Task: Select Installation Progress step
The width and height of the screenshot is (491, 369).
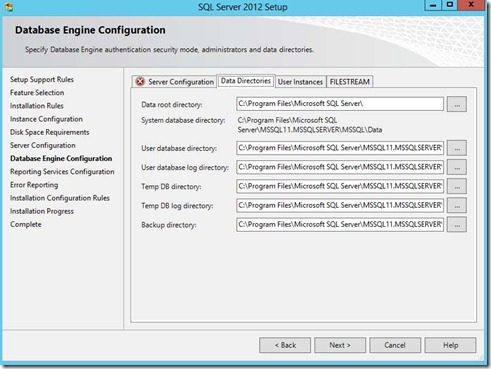Action: (x=42, y=211)
